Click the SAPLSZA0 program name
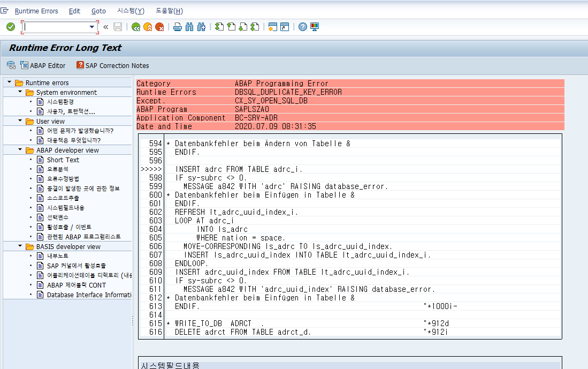Viewport: 588px width, 369px height. point(252,109)
